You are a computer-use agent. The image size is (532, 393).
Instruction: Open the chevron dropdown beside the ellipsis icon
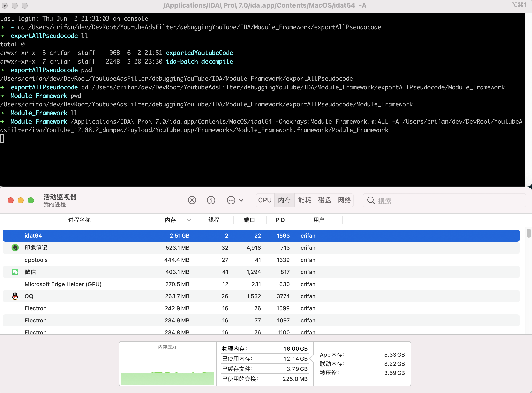coord(241,200)
